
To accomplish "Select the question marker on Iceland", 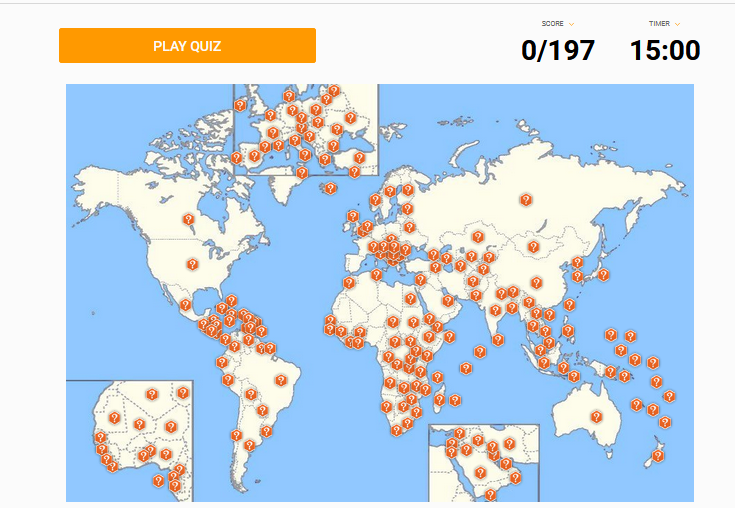I will coord(330,188).
